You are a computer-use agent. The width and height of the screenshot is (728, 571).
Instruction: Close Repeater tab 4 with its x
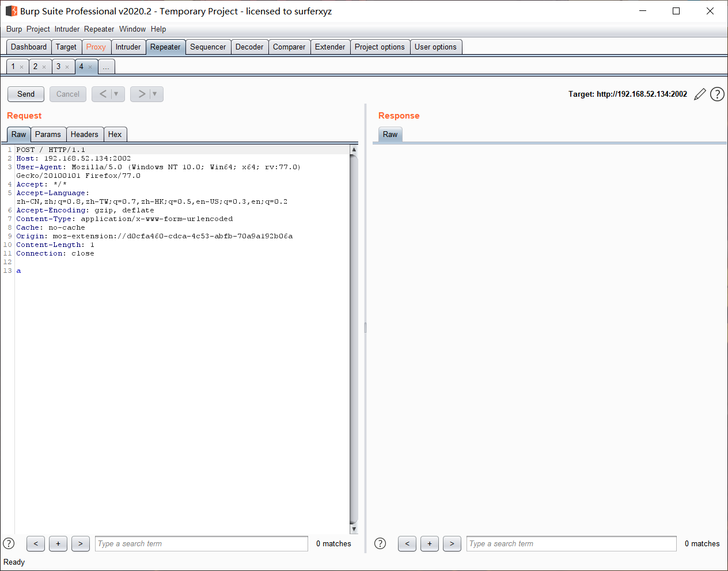tap(90, 67)
